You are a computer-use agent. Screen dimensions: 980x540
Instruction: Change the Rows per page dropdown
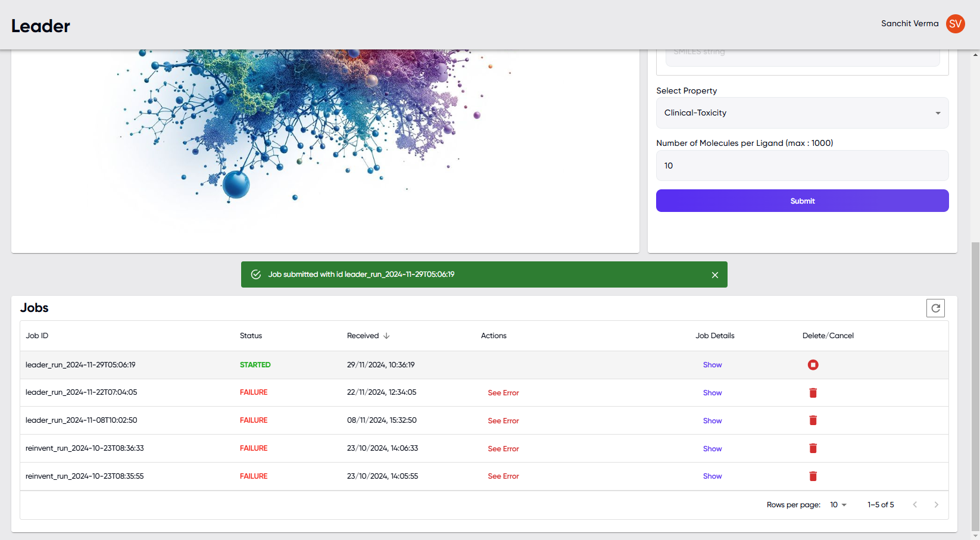click(838, 505)
